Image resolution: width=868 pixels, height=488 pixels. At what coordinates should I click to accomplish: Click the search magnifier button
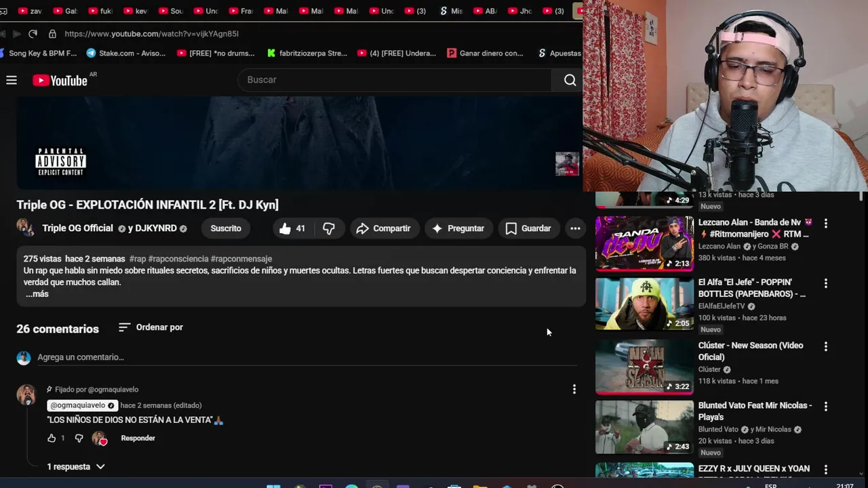570,80
